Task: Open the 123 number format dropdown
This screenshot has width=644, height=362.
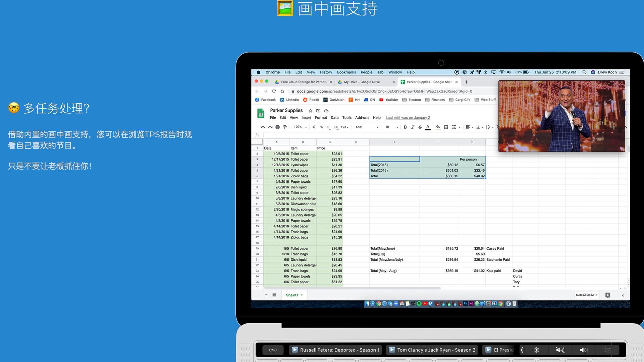Action: [x=344, y=127]
